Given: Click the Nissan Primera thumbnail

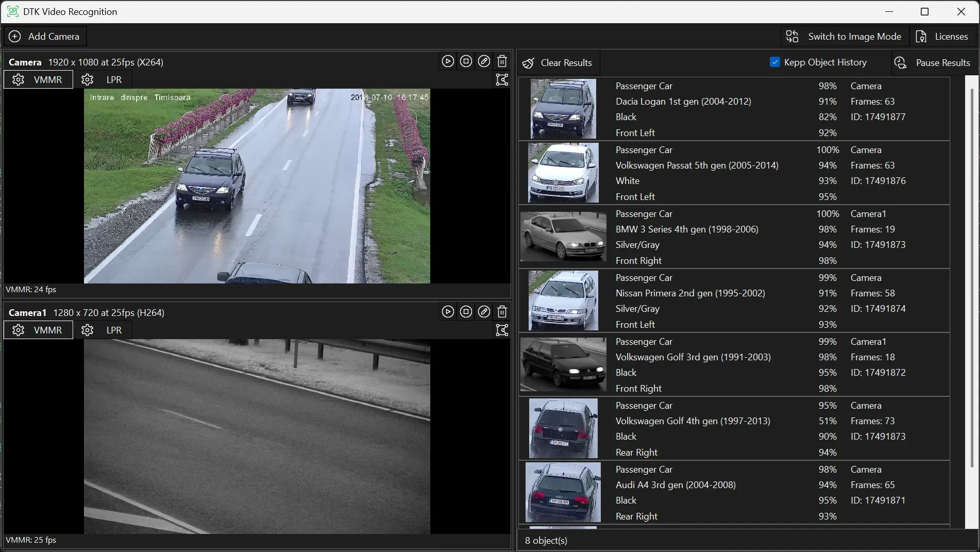Looking at the screenshot, I should pyautogui.click(x=563, y=300).
